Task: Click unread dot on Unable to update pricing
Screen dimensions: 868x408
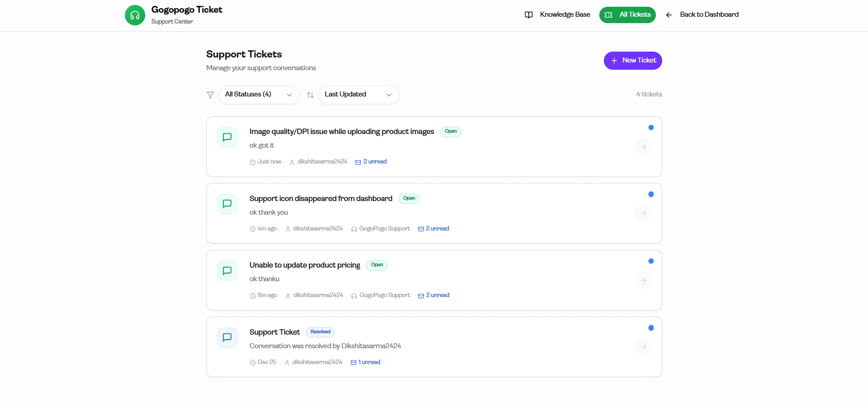Action: coord(651,261)
